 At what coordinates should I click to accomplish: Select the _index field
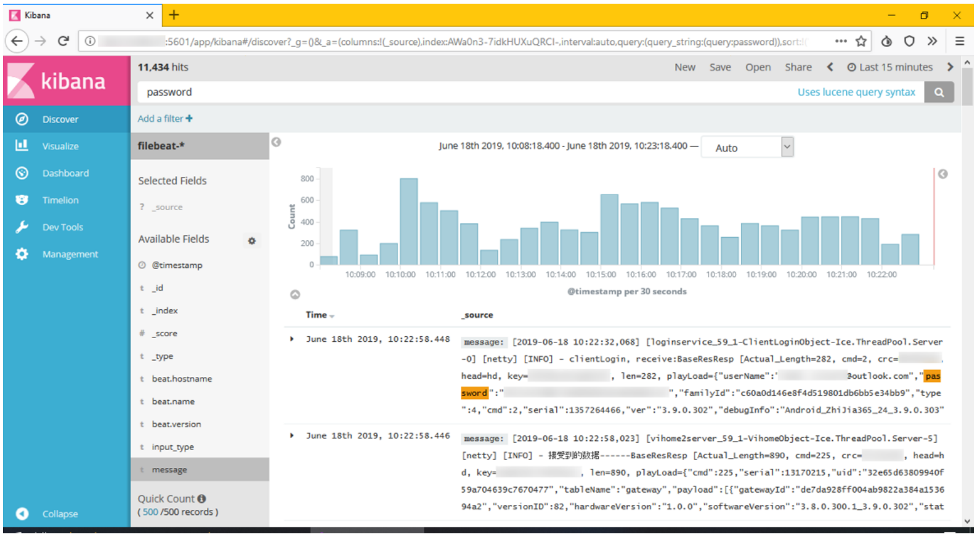(x=164, y=311)
